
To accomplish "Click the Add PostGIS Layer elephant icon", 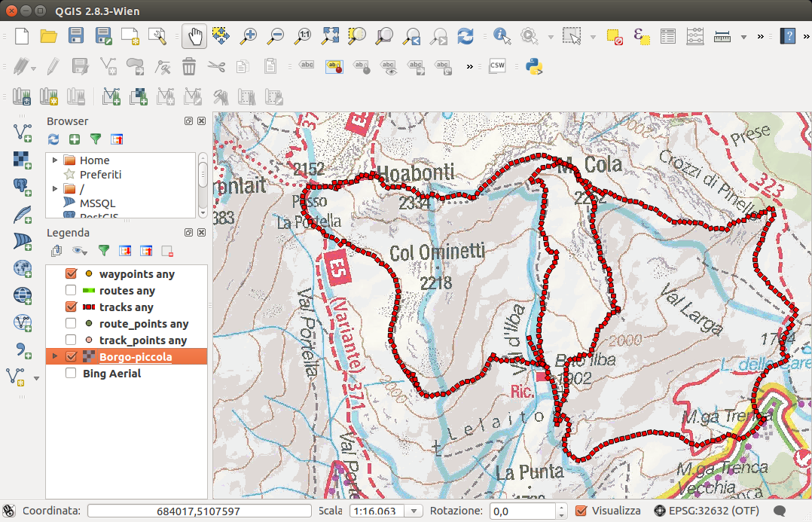I will 23,186.
